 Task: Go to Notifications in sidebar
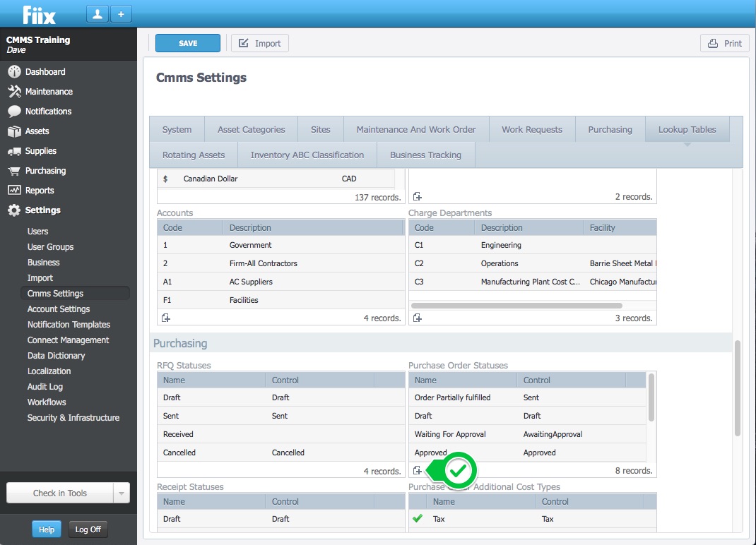point(48,112)
